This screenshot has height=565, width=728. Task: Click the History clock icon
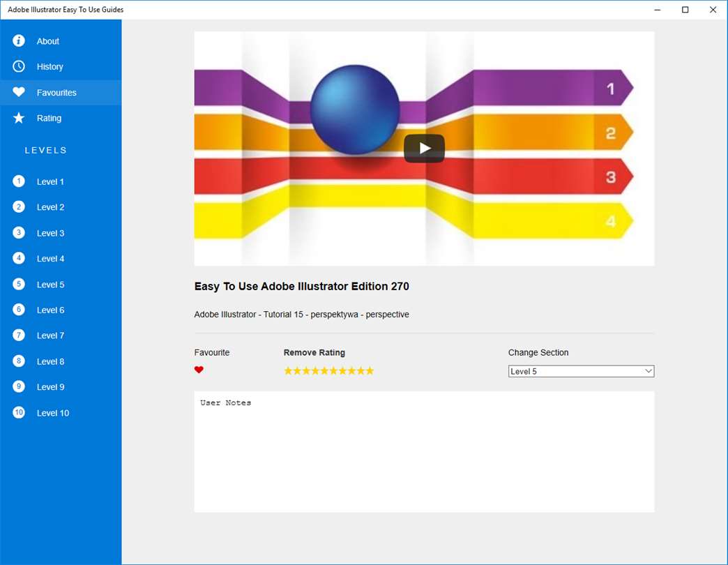coord(19,66)
